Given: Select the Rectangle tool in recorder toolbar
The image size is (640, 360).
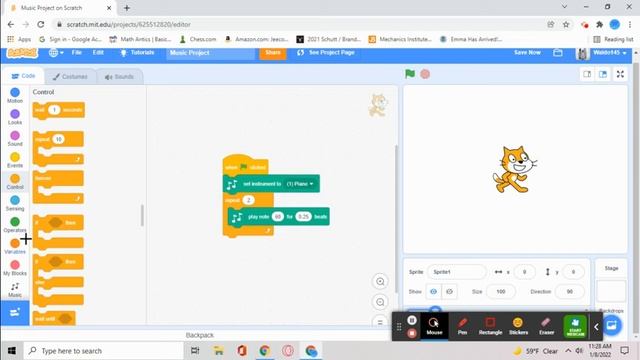Looking at the screenshot, I should tap(490, 326).
